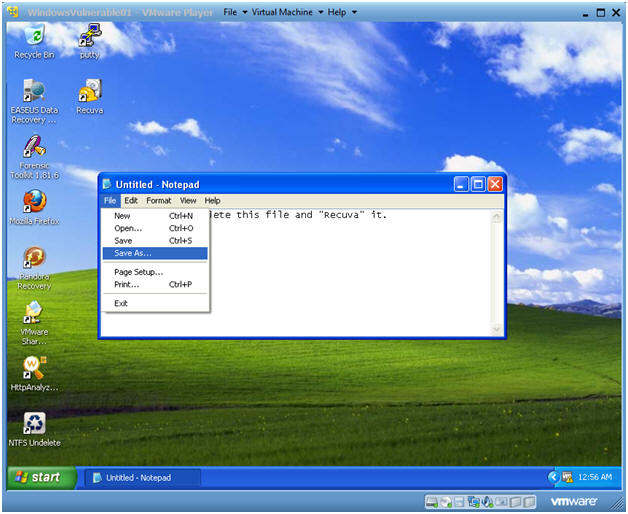The height and width of the screenshot is (514, 628).
Task: Maximize the Notepad window
Action: click(478, 184)
